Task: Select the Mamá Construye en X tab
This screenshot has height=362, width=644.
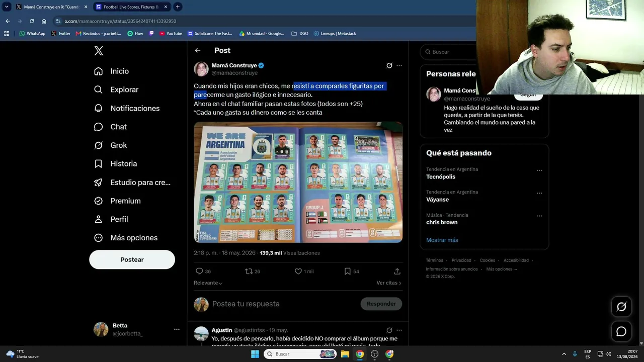Action: [x=51, y=7]
